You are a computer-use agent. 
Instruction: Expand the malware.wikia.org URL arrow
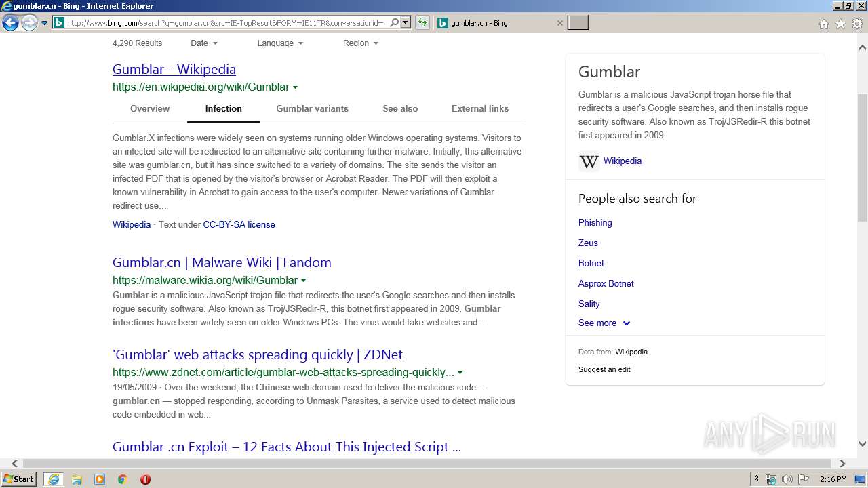coord(303,281)
